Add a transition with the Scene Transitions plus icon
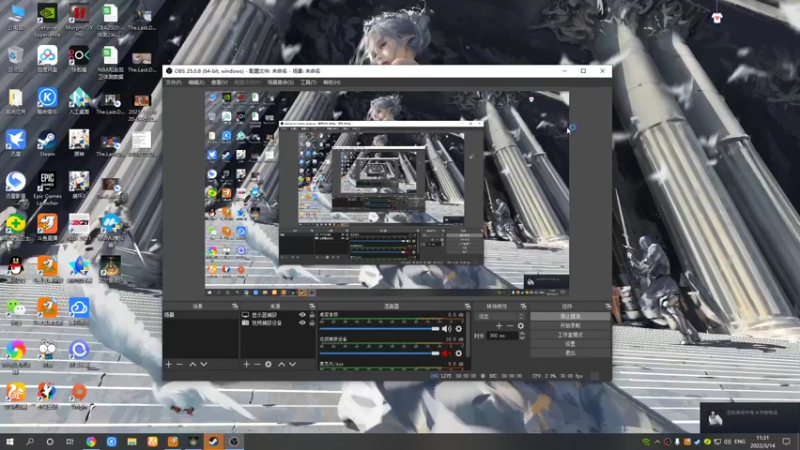Image resolution: width=800 pixels, height=450 pixels. (499, 326)
